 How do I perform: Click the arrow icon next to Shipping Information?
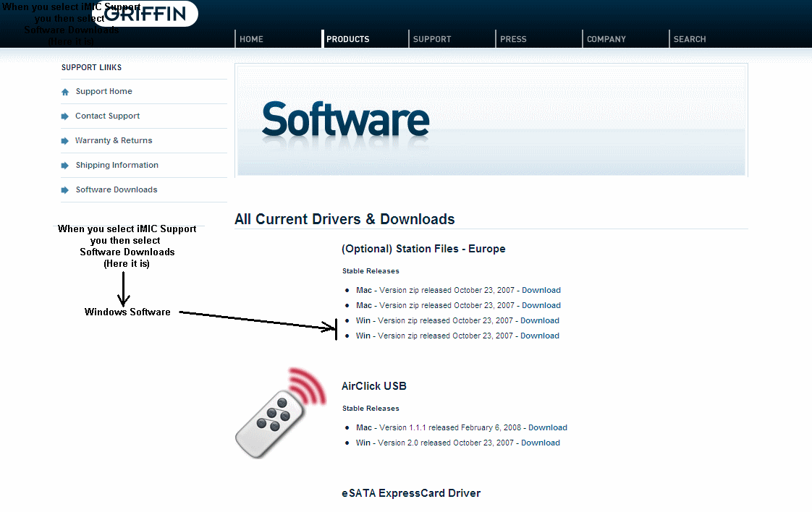tap(64, 166)
